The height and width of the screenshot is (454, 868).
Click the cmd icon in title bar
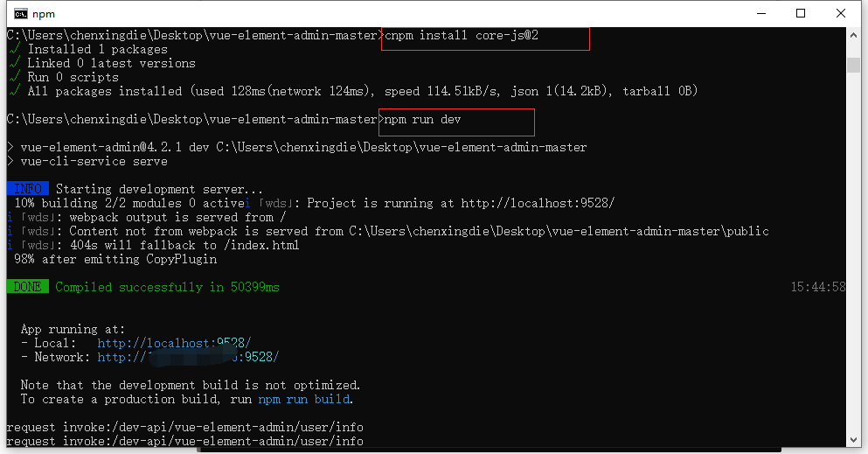click(x=20, y=14)
